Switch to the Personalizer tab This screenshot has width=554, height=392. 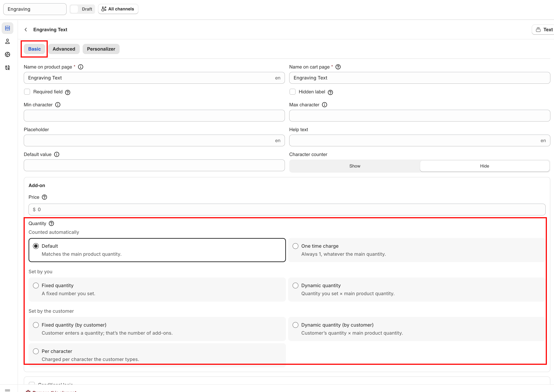pos(101,49)
